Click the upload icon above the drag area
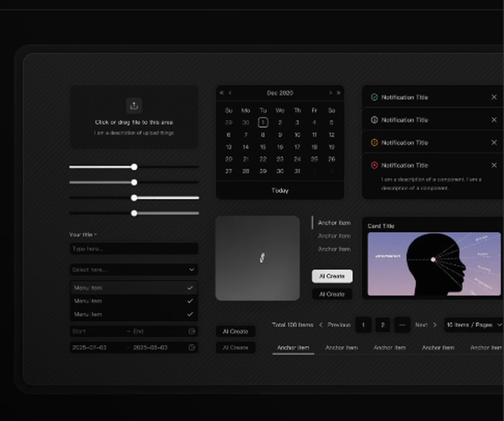This screenshot has width=504, height=421. [134, 105]
